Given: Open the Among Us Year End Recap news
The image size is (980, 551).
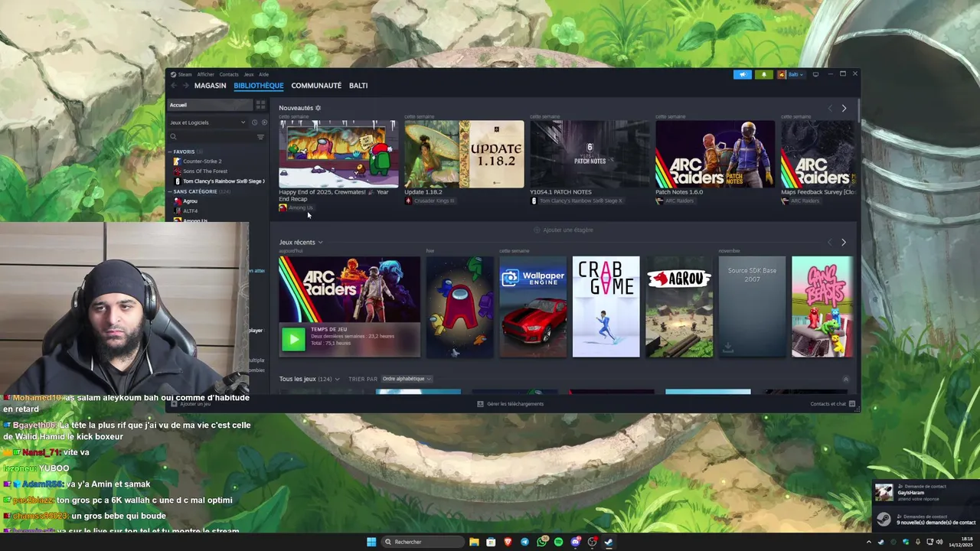Looking at the screenshot, I should (x=338, y=154).
